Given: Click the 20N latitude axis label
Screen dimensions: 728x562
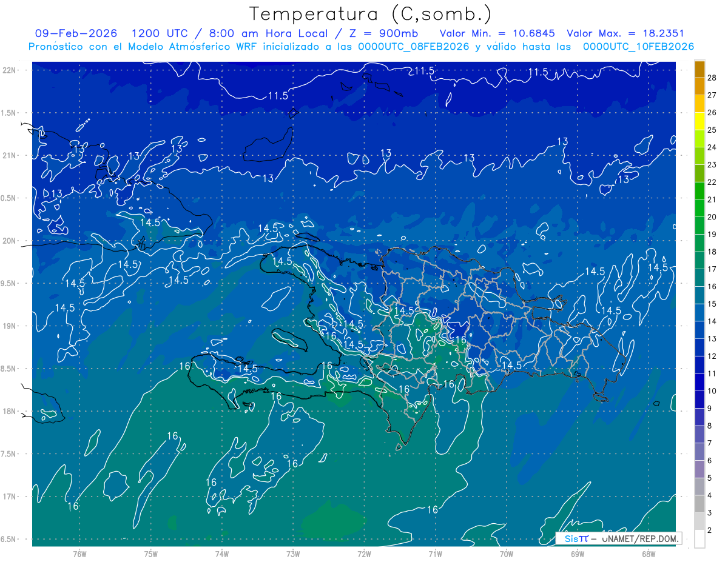Looking at the screenshot, I should [x=10, y=241].
